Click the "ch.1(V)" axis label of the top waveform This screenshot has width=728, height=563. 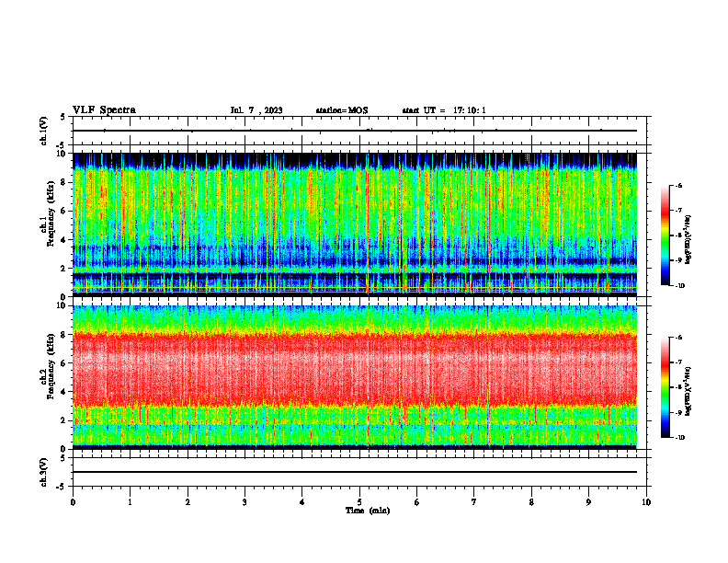(43, 131)
